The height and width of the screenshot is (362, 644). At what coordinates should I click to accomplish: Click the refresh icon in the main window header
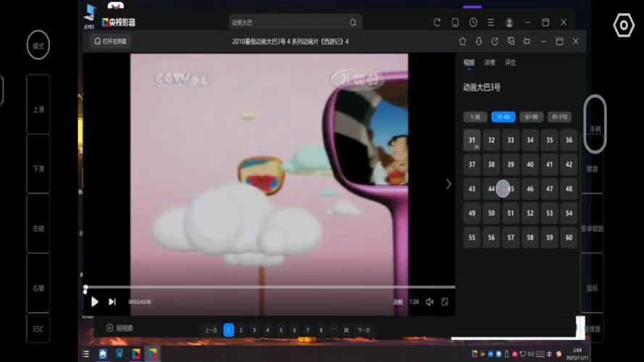pyautogui.click(x=437, y=22)
